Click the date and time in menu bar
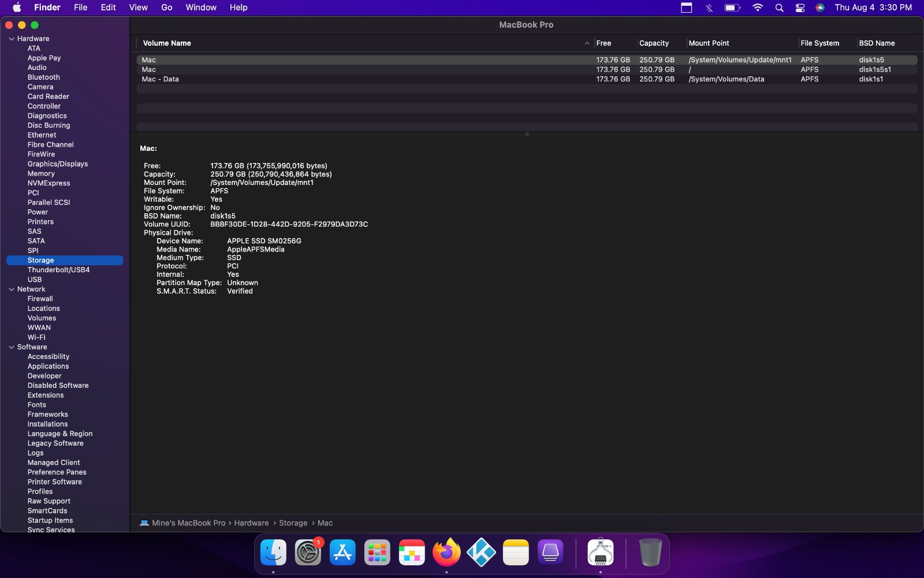 point(873,8)
